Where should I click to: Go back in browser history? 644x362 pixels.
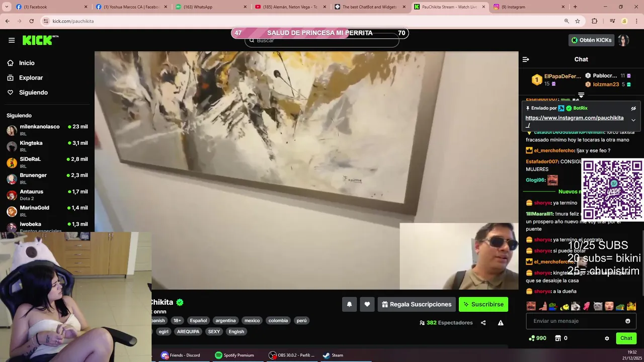pos(8,21)
